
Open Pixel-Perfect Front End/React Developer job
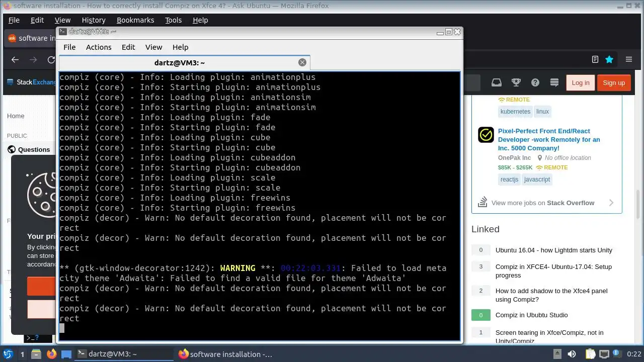point(549,139)
